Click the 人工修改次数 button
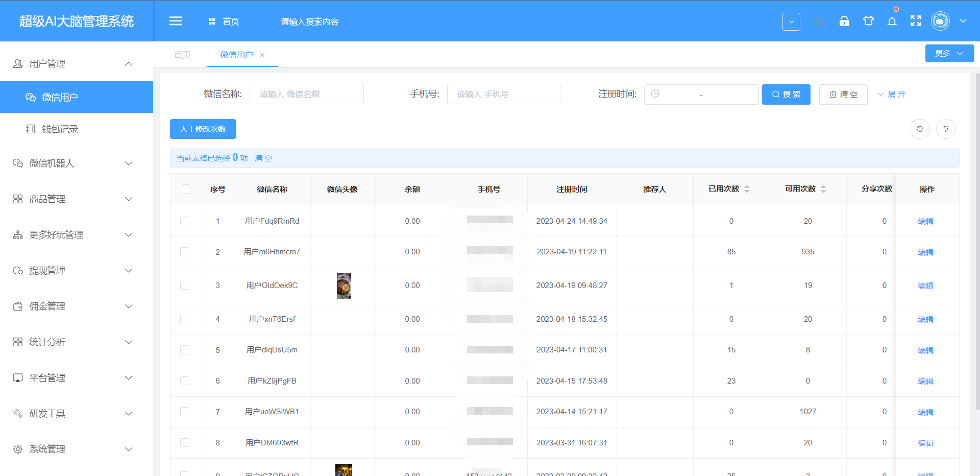The height and width of the screenshot is (476, 980). [203, 129]
